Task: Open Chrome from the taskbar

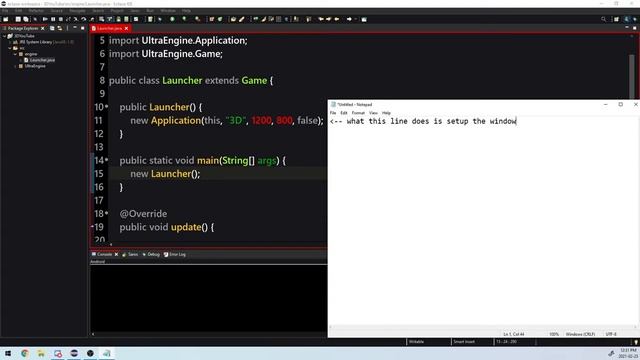Action: [25, 353]
